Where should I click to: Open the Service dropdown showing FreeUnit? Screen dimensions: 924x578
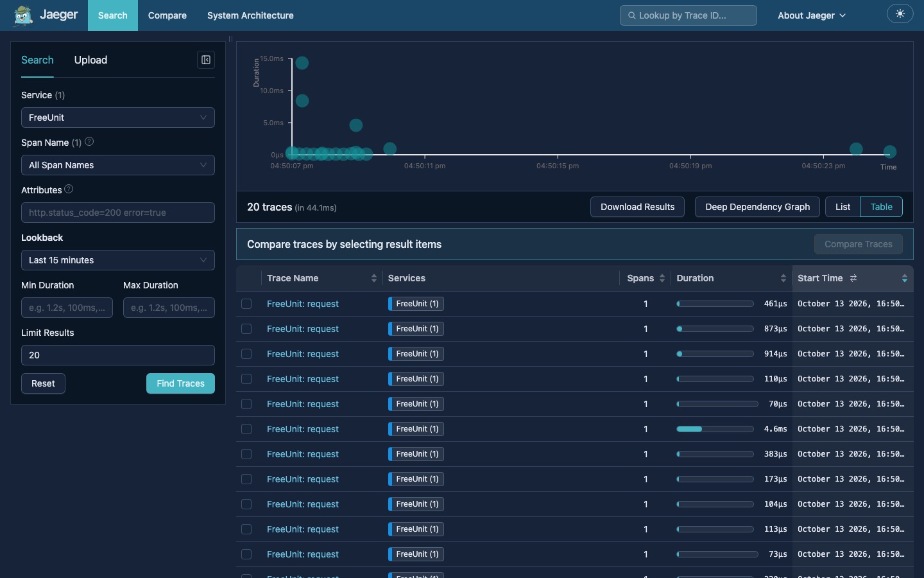tap(118, 118)
